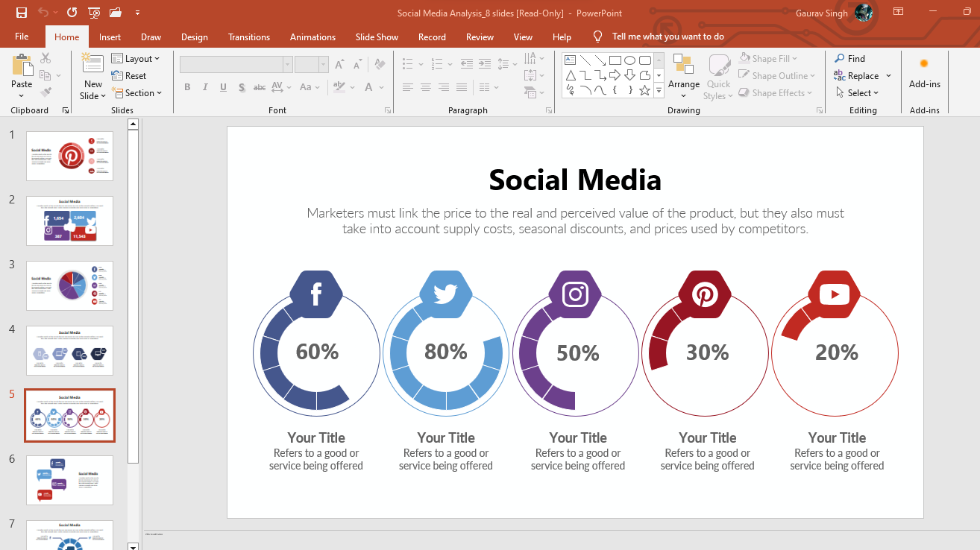
Task: Start slideshow from beginning quick access icon
Action: point(94,13)
